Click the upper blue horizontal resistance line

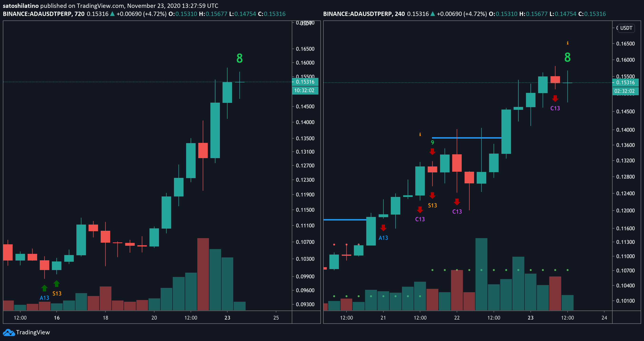[466, 138]
